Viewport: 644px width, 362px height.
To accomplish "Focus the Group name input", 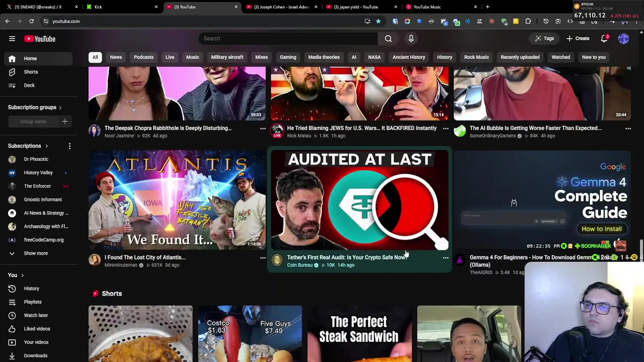I will click(x=33, y=122).
